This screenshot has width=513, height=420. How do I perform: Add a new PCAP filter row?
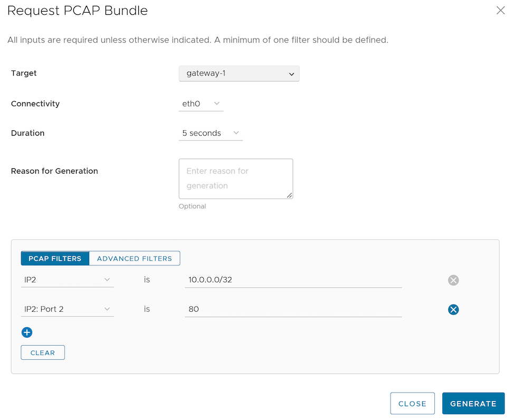pyautogui.click(x=27, y=332)
